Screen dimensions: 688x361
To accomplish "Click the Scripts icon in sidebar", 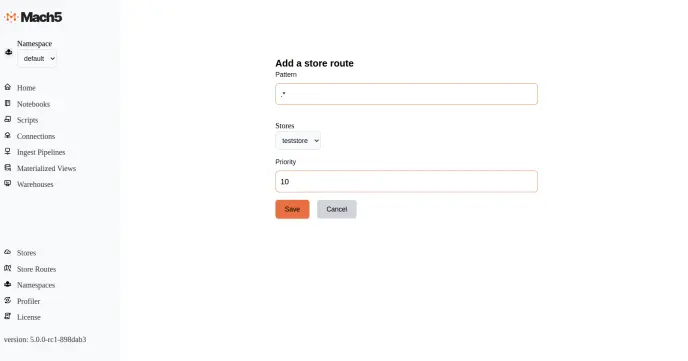I will (7, 119).
